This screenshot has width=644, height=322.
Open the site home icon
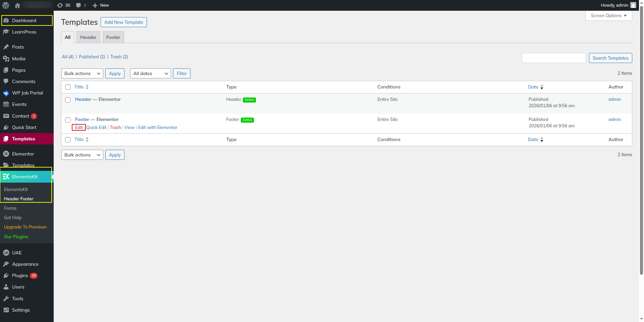point(17,5)
